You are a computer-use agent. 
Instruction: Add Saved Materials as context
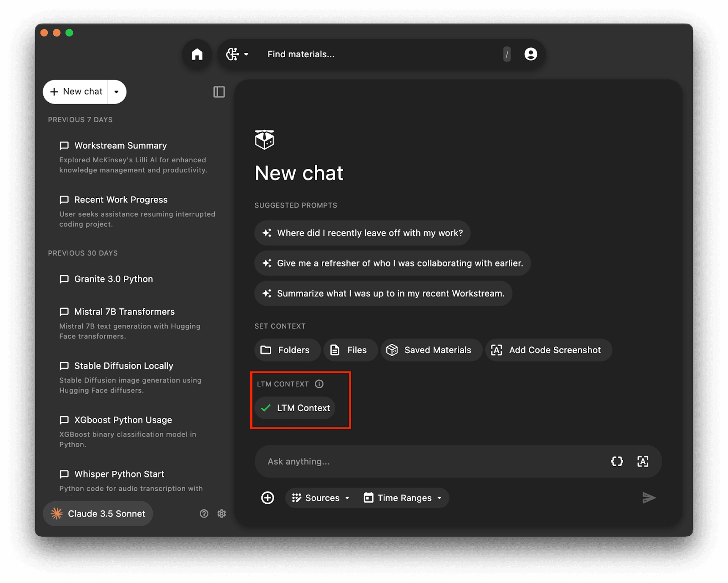click(431, 350)
